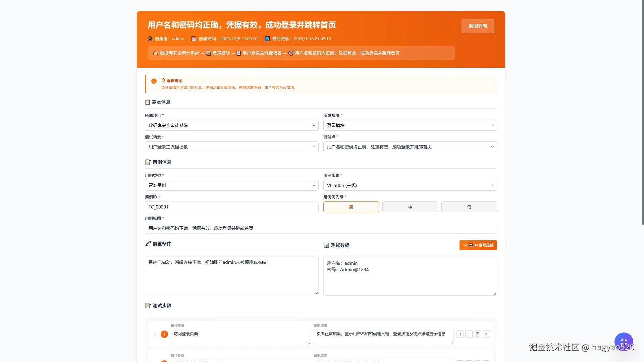Click the lightbulb icon in 编辑提示
This screenshot has width=644, height=362.
[163, 80]
